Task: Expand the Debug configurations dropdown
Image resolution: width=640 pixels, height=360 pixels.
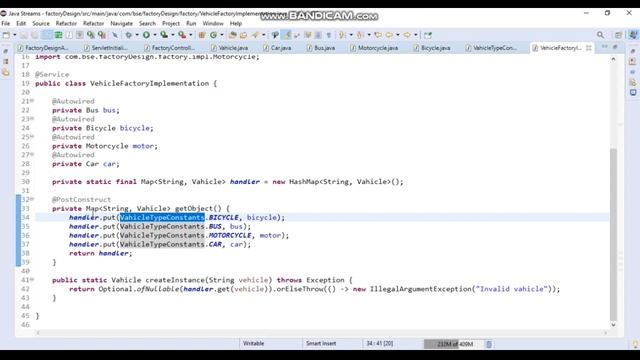Action: pos(137,35)
